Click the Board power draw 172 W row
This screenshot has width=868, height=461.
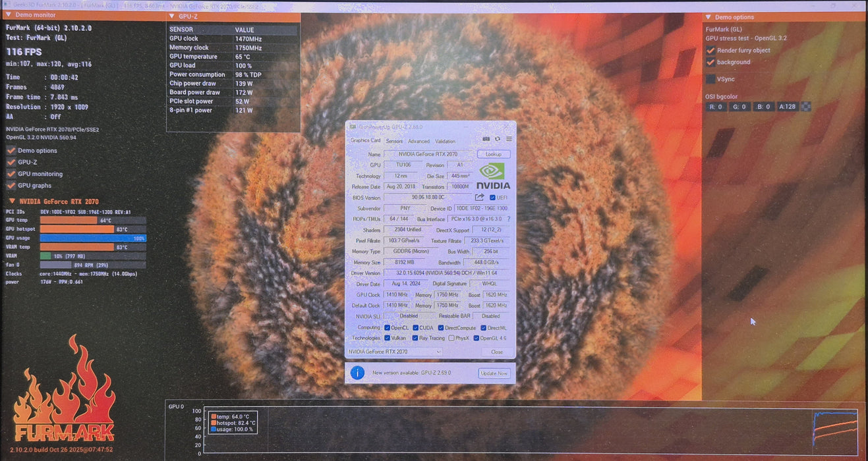233,92
